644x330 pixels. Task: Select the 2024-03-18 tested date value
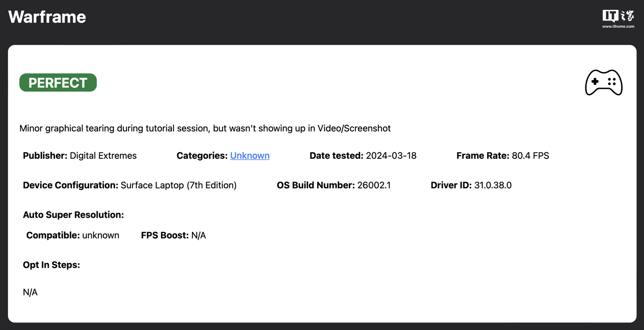tap(391, 156)
